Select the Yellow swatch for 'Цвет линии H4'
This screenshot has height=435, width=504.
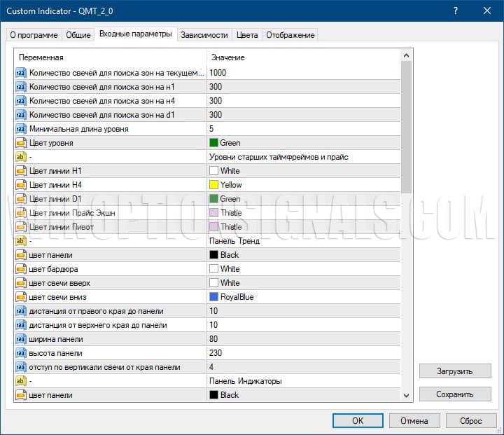[x=213, y=185]
